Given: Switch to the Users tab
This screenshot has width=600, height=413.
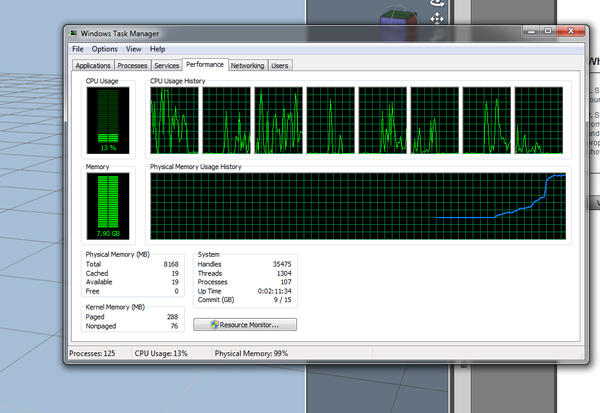Looking at the screenshot, I should (x=280, y=65).
